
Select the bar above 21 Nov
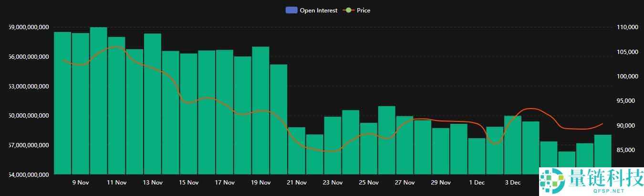pos(297,151)
